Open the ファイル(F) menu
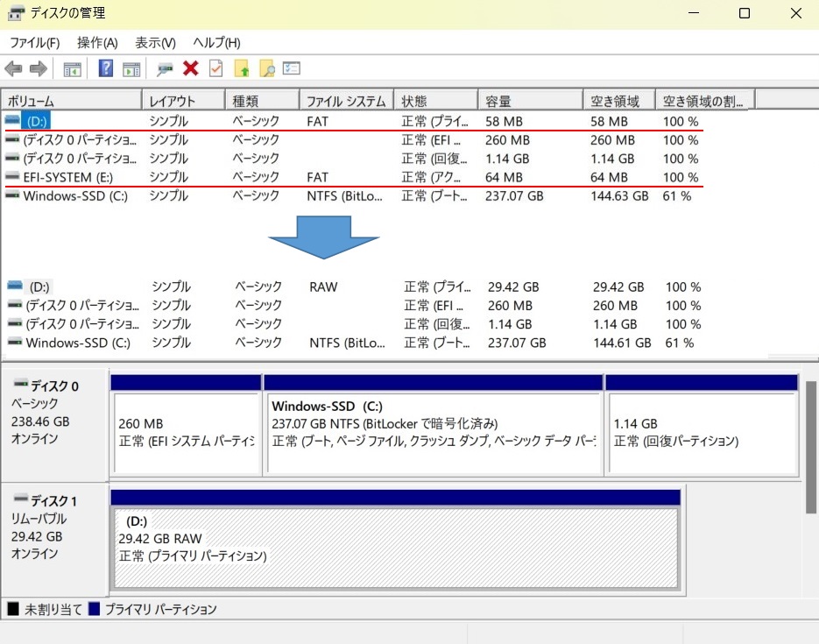This screenshot has height=644, width=819. click(x=34, y=43)
